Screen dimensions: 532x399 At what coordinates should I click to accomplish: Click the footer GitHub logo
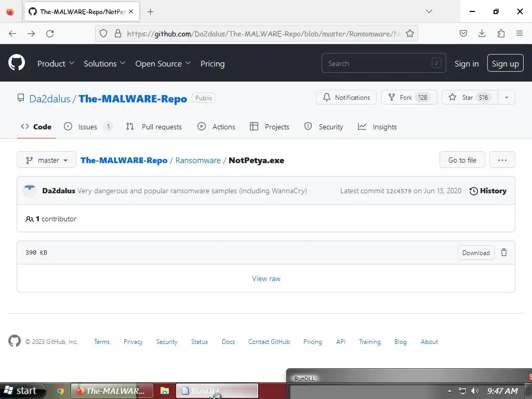point(14,341)
